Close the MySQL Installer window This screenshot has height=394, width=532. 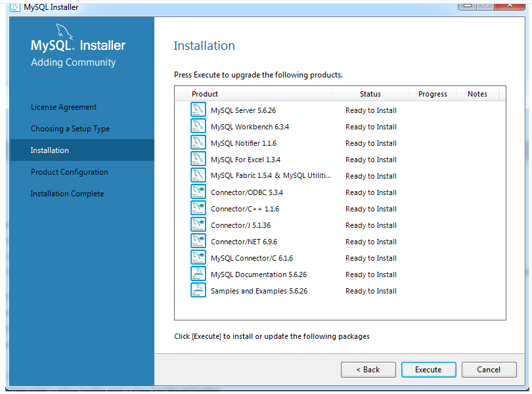(510, 5)
